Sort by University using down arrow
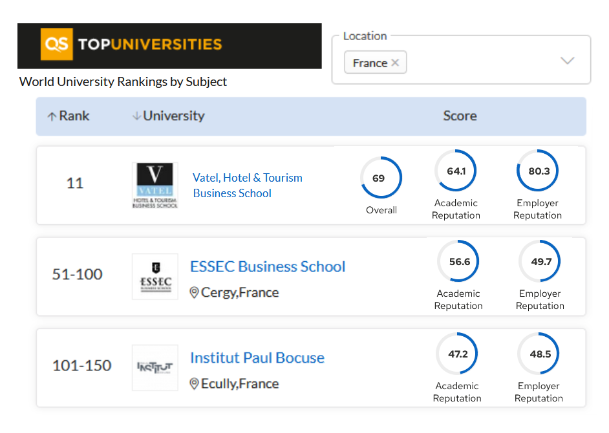The height and width of the screenshot is (433, 609). 136,116
